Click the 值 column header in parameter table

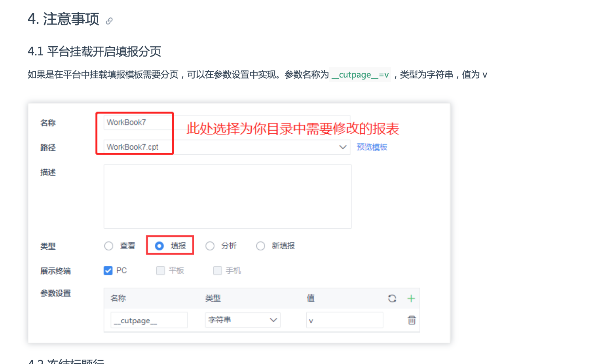311,298
